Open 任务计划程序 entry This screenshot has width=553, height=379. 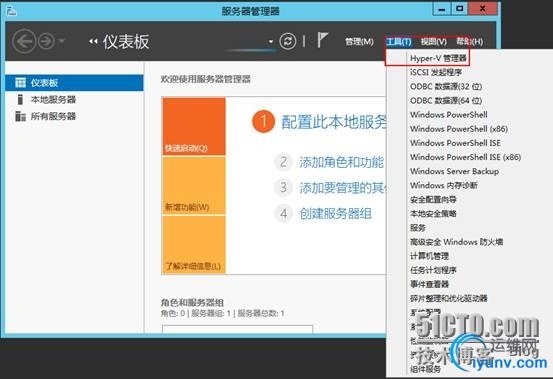click(x=433, y=270)
